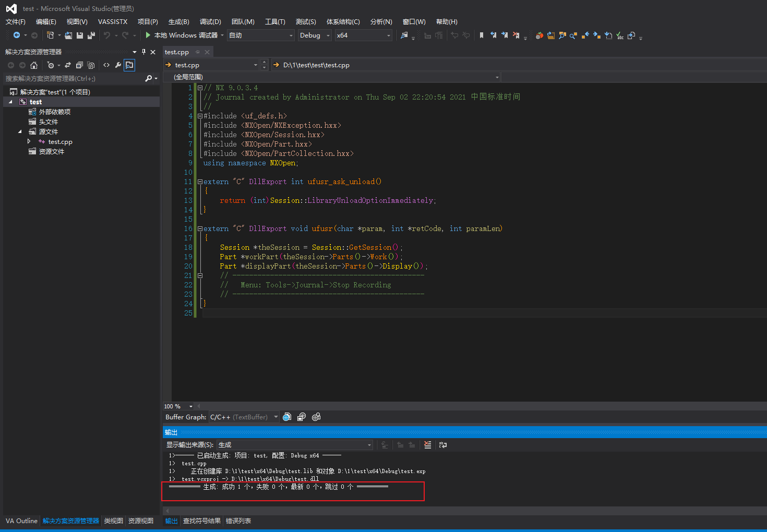
Task: Click View Code angle brackets icon
Action: click(106, 65)
